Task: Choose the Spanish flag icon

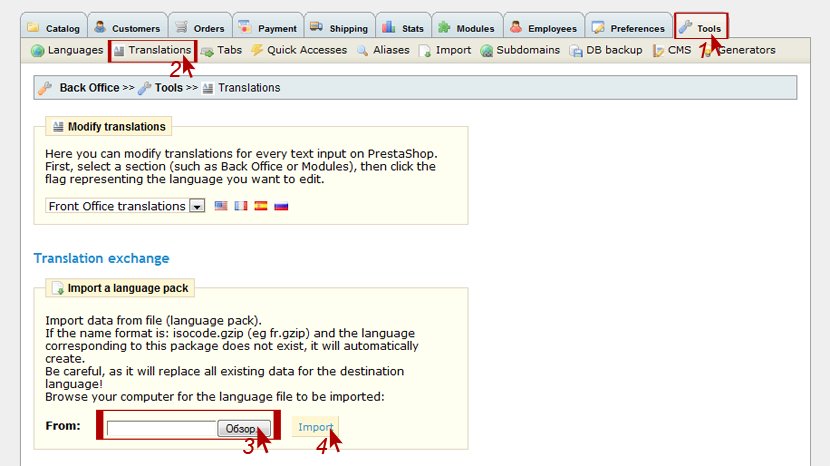Action: click(261, 206)
